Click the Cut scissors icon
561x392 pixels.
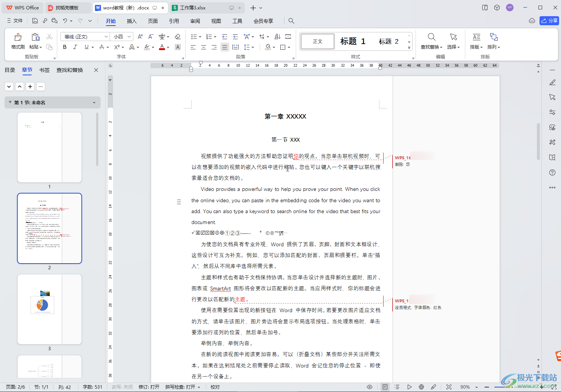49,37
